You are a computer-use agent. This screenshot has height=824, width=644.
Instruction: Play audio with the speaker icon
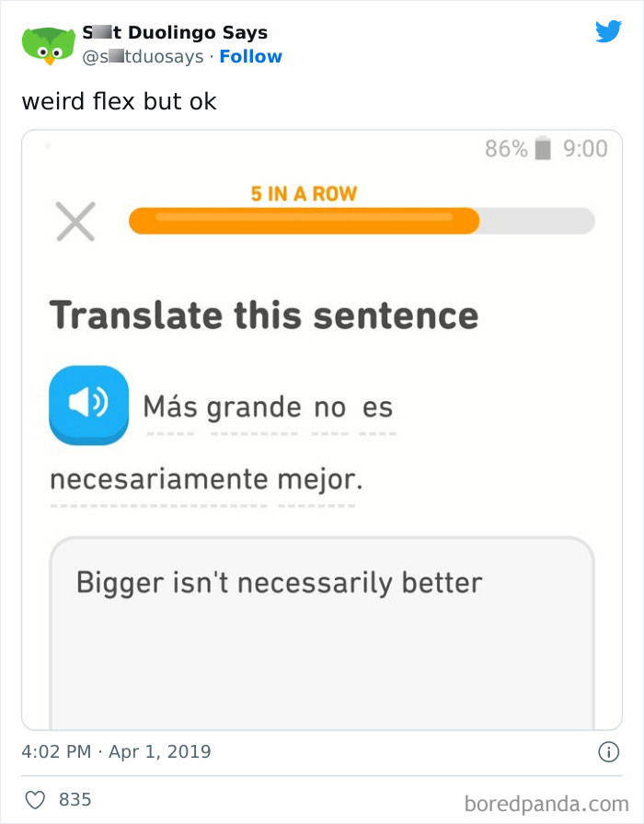click(88, 405)
